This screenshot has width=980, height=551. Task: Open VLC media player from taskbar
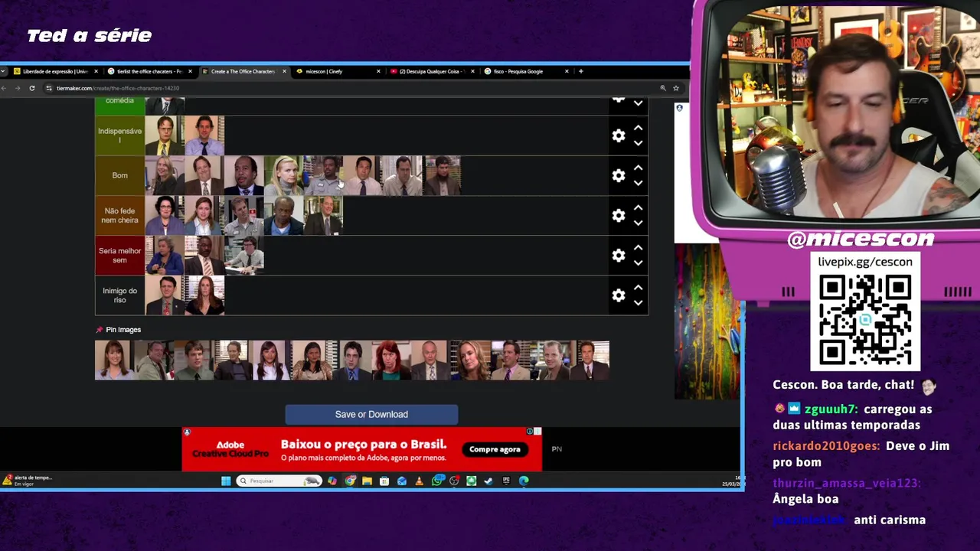tap(419, 481)
